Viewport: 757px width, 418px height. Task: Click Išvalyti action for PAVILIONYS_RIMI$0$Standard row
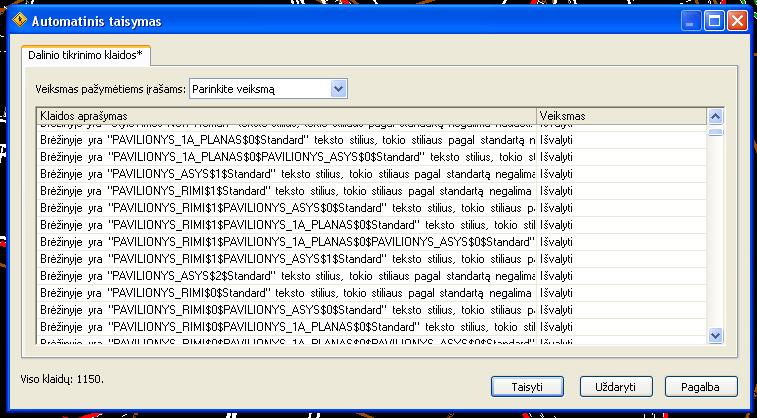(556, 293)
